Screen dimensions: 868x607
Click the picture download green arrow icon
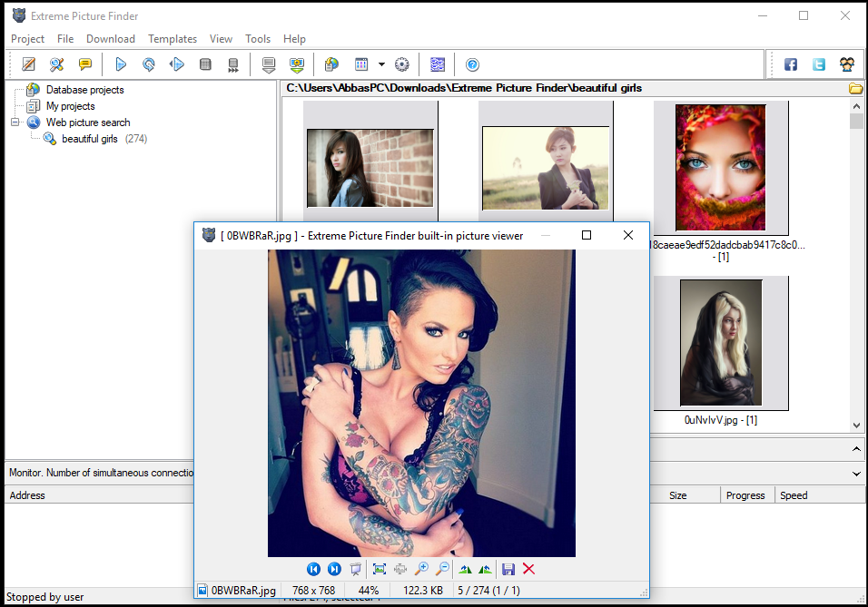coord(297,64)
